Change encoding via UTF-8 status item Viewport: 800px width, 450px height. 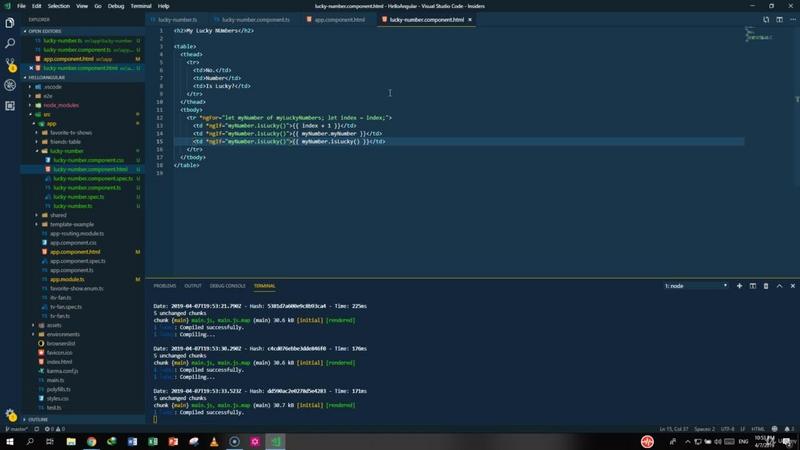(728, 429)
